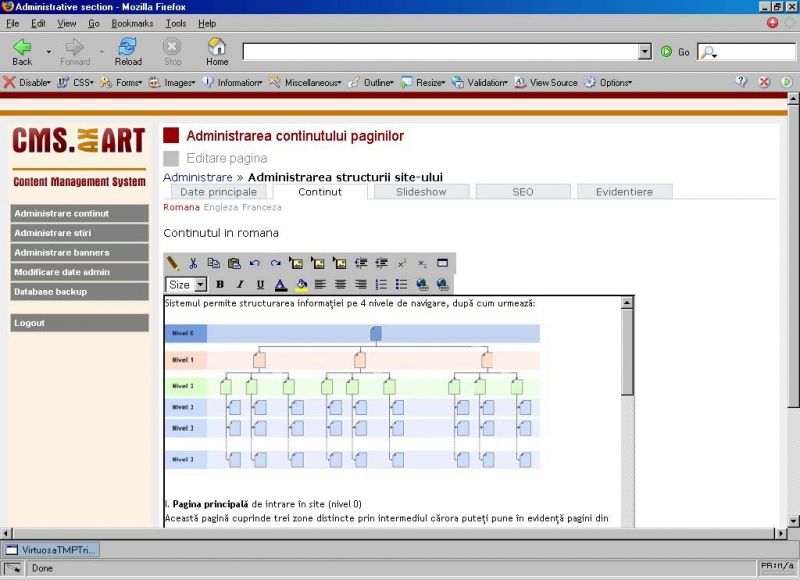Select the Engleza language link

coord(221,208)
